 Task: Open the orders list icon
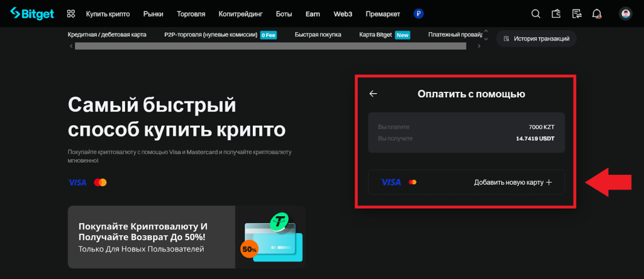(x=577, y=14)
